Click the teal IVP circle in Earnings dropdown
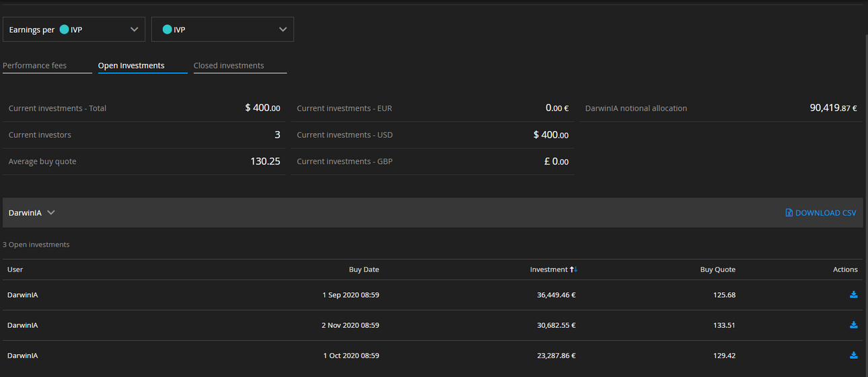This screenshot has height=377, width=868. (64, 30)
